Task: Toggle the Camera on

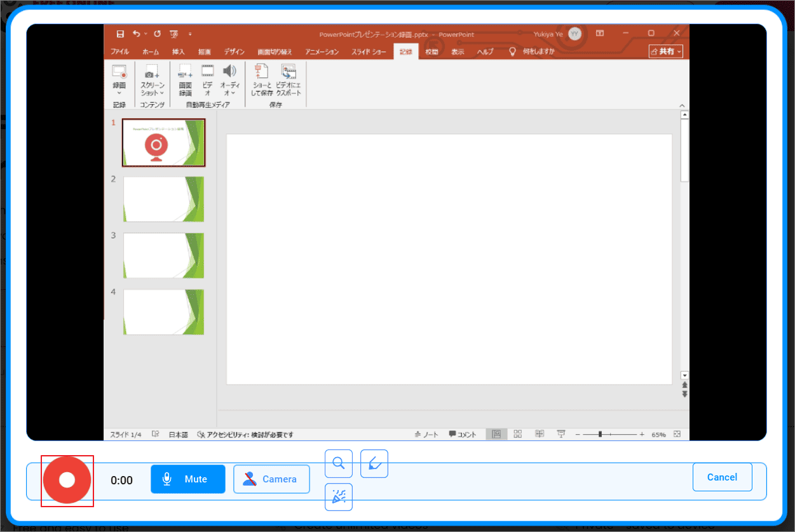Action: point(271,479)
